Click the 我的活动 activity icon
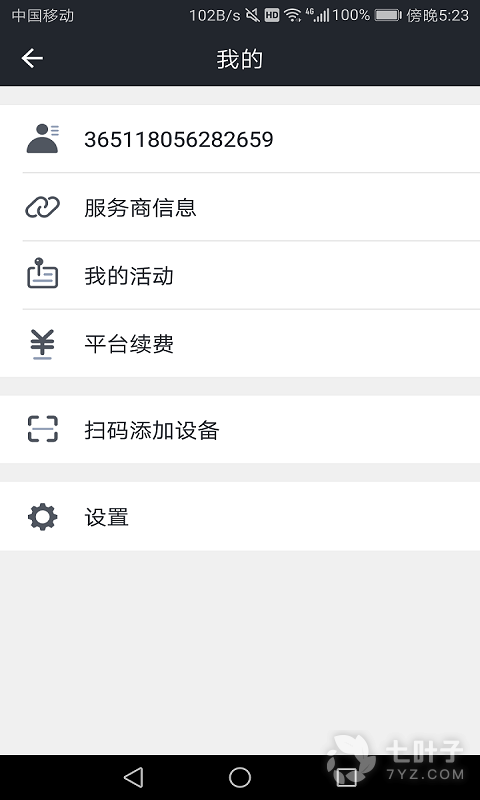Image resolution: width=480 pixels, height=800 pixels. point(42,273)
